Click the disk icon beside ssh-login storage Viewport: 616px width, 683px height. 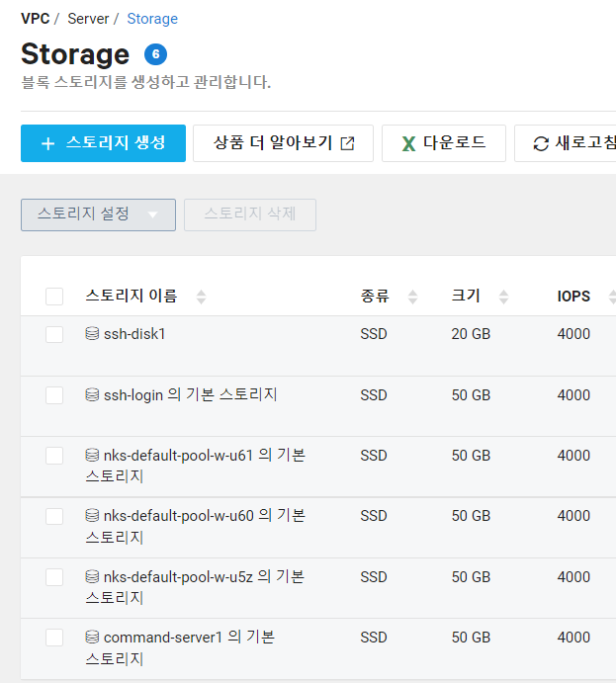[x=92, y=394]
